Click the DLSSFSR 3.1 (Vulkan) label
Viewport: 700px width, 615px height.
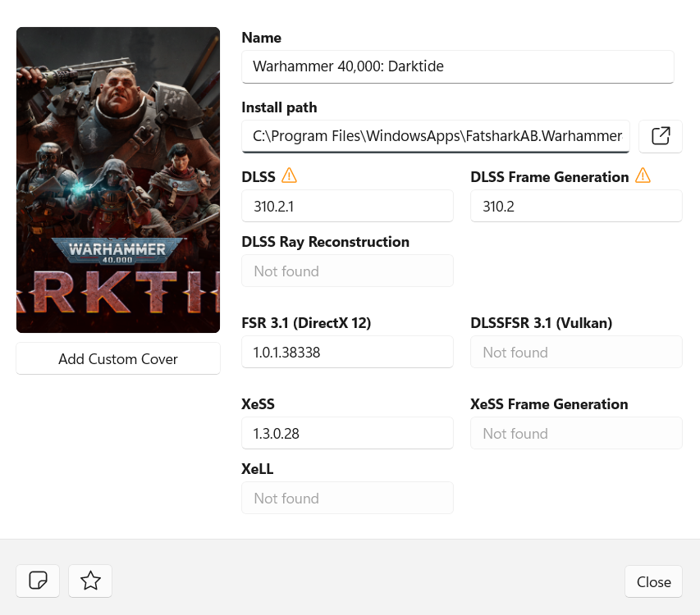[541, 323]
